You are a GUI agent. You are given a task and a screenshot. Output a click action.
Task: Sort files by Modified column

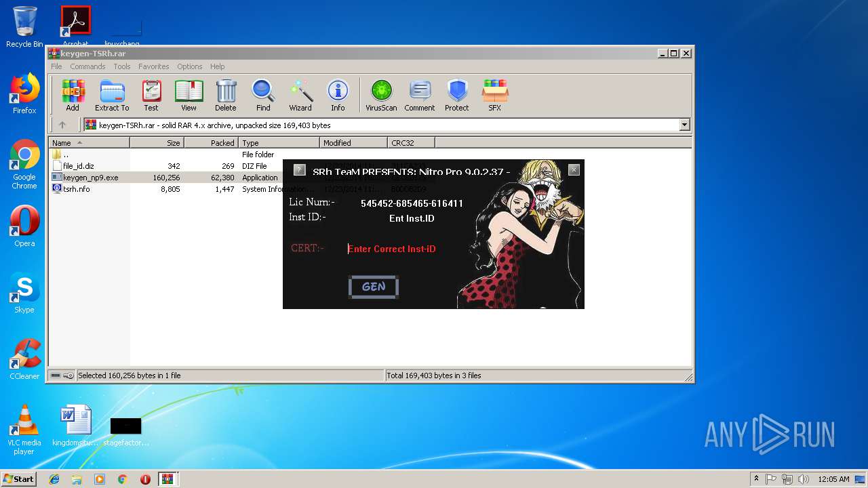353,143
